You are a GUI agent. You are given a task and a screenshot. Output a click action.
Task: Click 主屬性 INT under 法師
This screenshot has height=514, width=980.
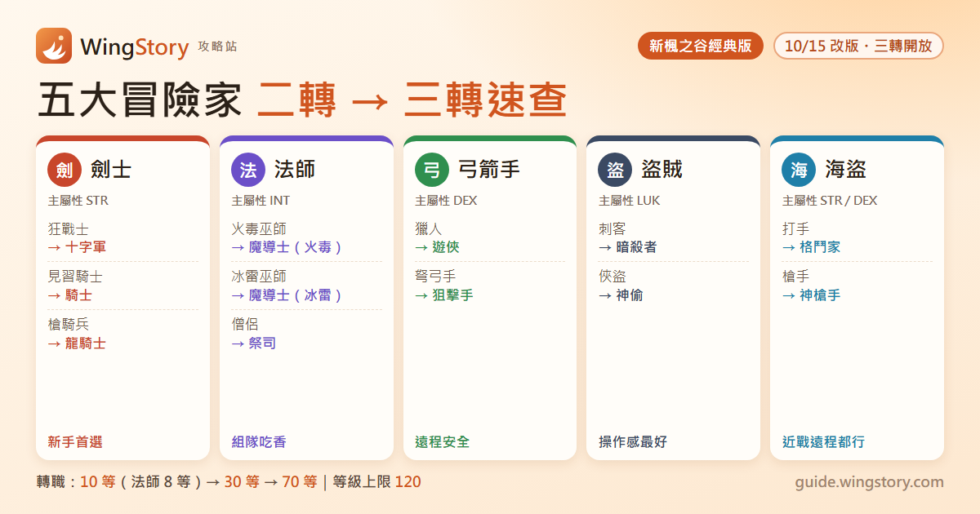(x=261, y=201)
